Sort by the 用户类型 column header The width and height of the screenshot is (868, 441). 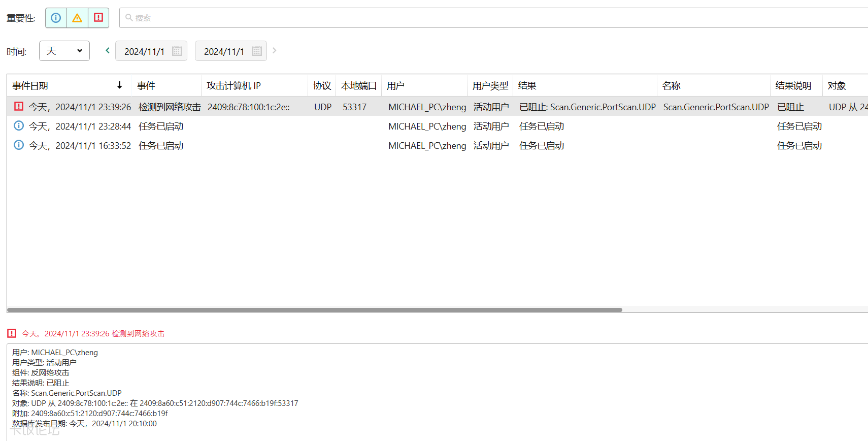[490, 85]
